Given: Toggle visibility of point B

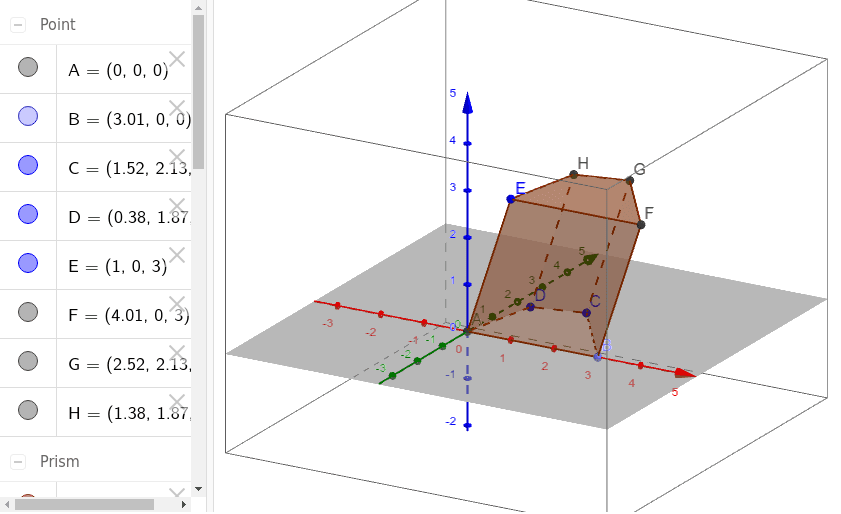Looking at the screenshot, I should (28, 116).
